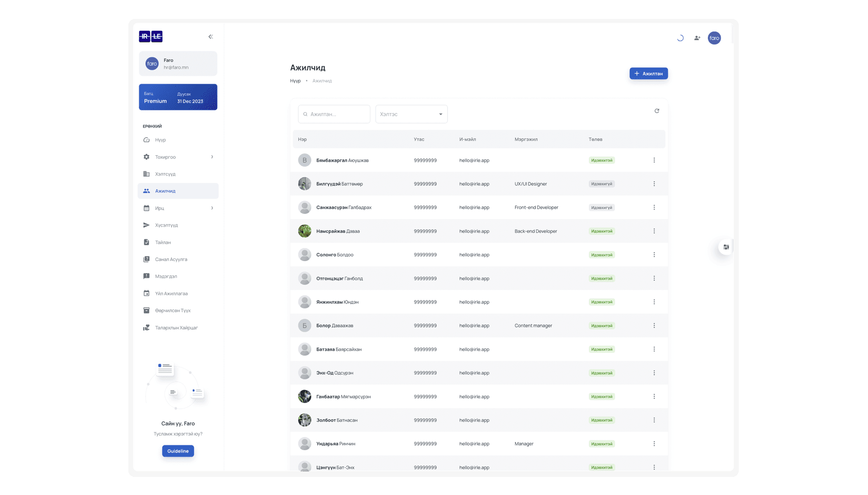
Task: Expand the Ирц attendance submenu
Action: pyautogui.click(x=212, y=208)
